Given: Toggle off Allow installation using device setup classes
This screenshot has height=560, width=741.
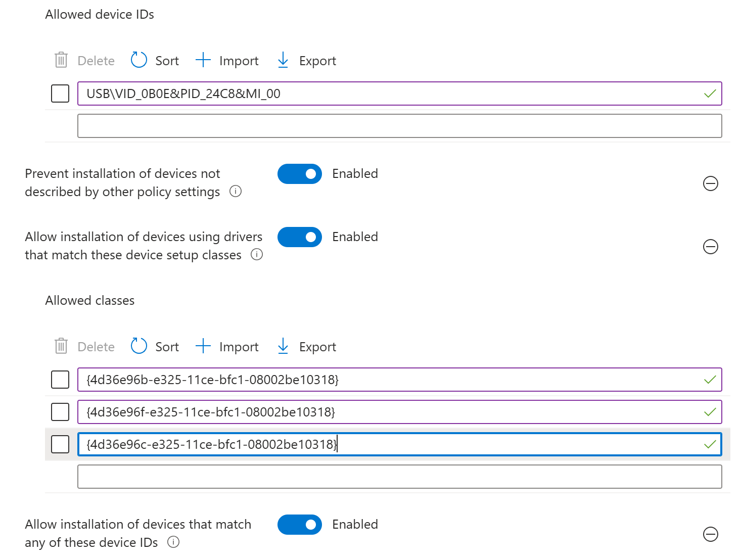Looking at the screenshot, I should click(300, 237).
